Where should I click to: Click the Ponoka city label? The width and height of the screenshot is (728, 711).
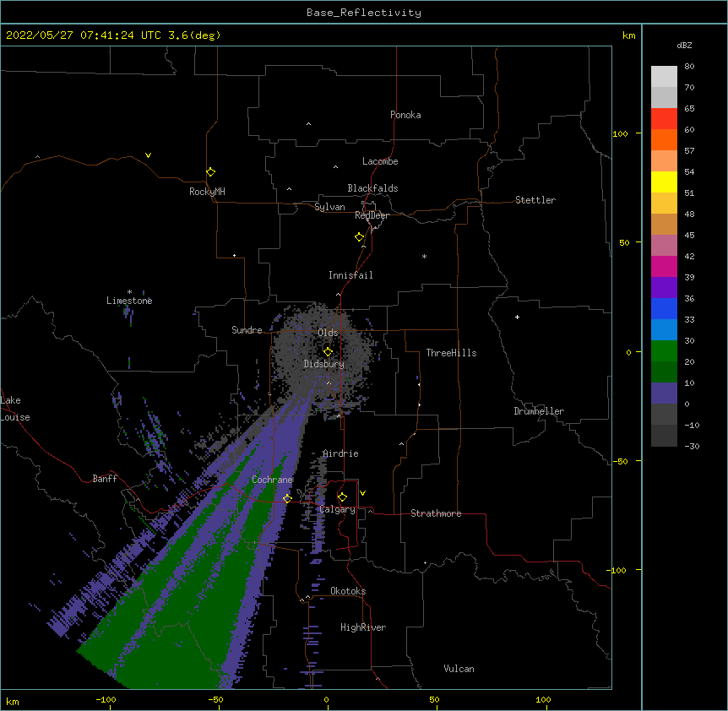(405, 115)
